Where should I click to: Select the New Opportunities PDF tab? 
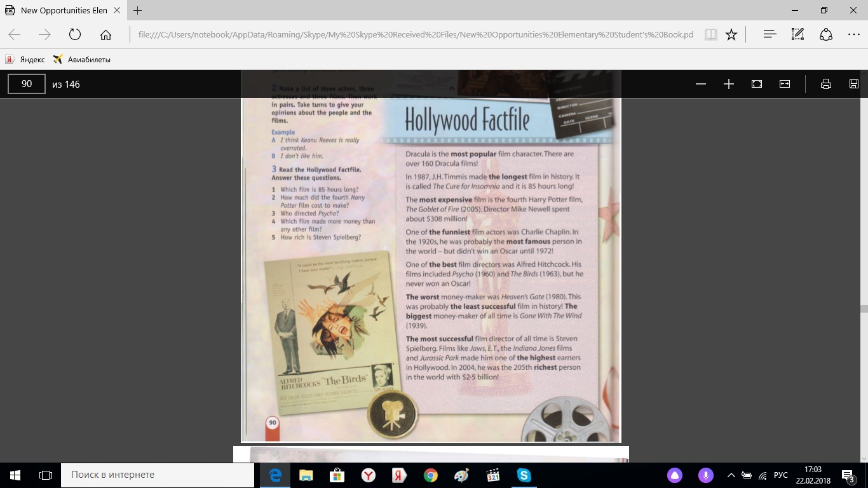coord(63,10)
